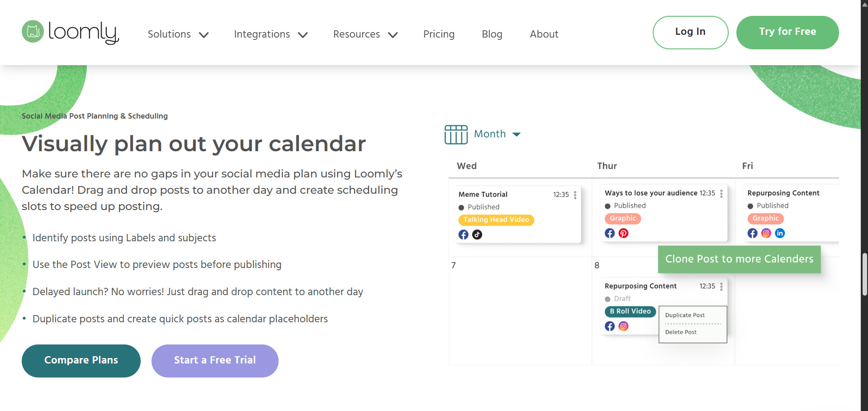
Task: Click the Pinterest icon on Ways to lose your audience
Action: [623, 233]
